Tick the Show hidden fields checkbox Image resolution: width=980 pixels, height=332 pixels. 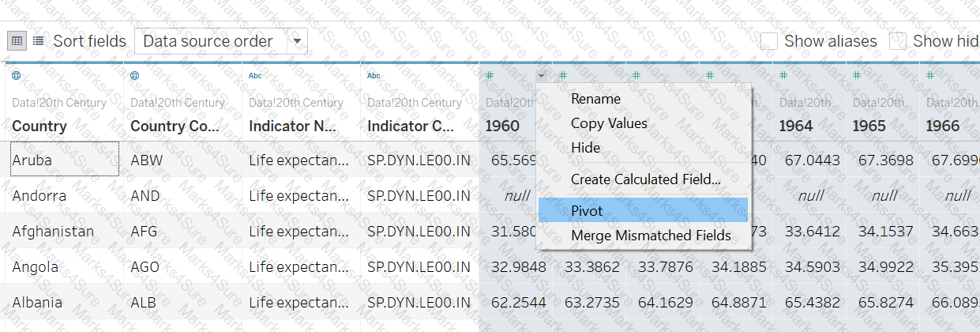click(x=898, y=41)
